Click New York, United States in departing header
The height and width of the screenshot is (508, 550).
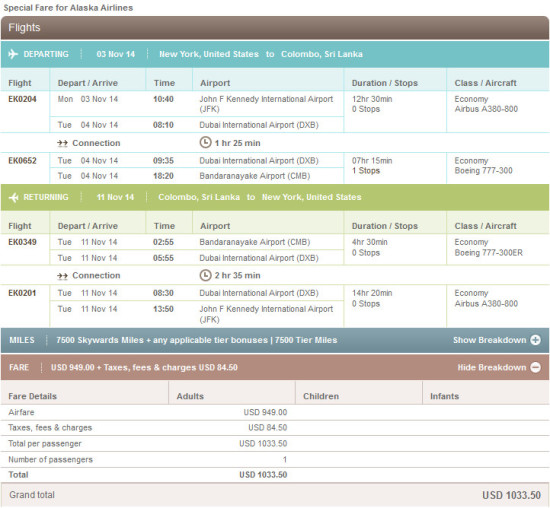[x=209, y=54]
